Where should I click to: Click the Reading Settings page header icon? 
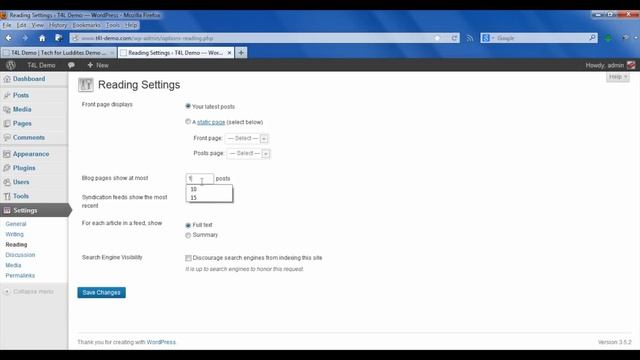86,85
